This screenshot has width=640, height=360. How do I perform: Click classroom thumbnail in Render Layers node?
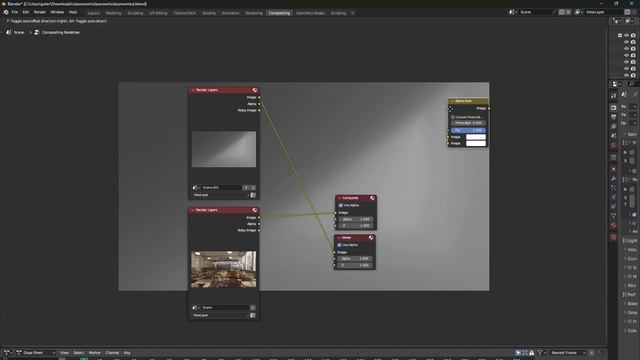(x=224, y=269)
